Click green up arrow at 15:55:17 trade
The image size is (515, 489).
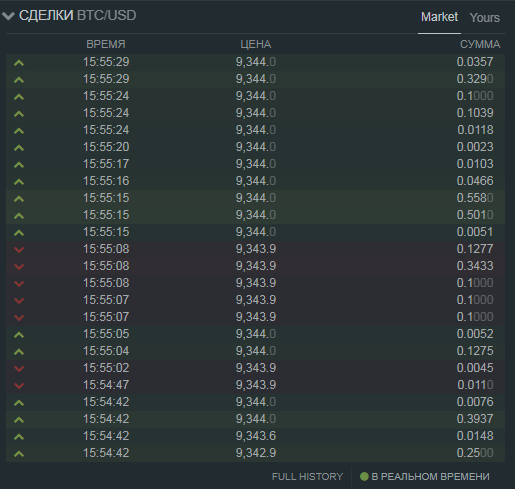coord(19,165)
